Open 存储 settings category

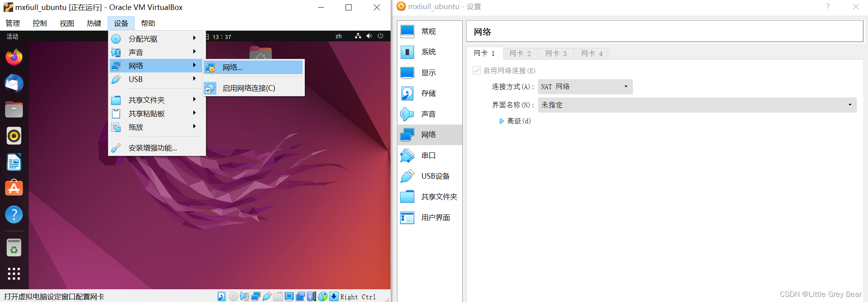[x=430, y=94]
